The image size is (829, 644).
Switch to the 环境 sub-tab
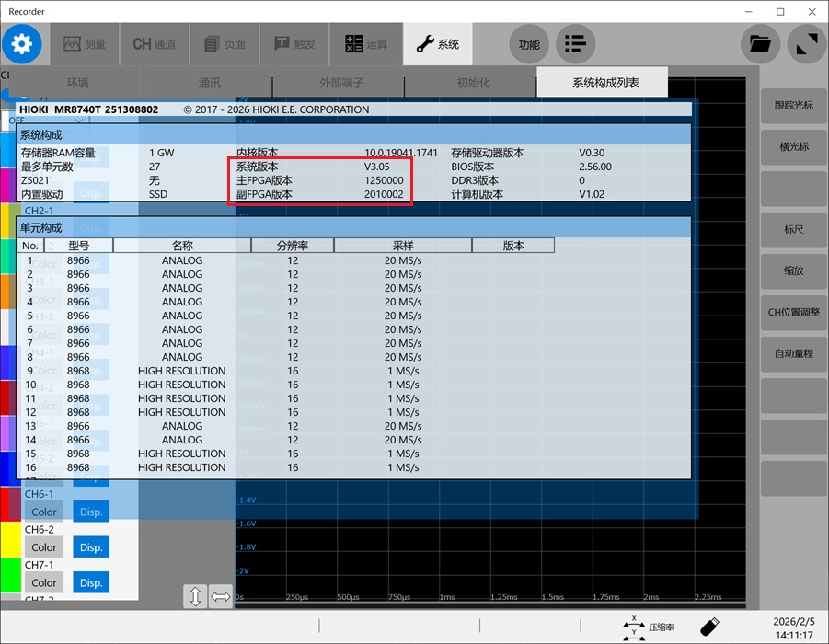click(77, 83)
